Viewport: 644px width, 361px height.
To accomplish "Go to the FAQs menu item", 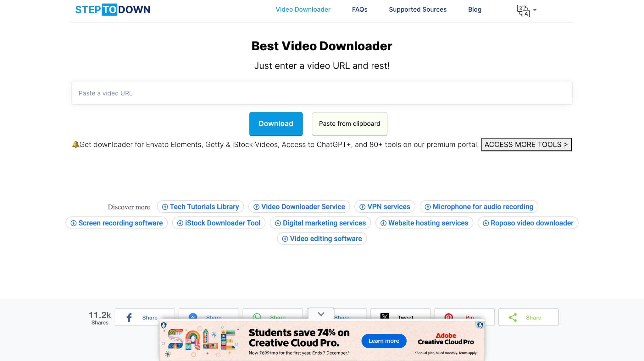I will (359, 9).
